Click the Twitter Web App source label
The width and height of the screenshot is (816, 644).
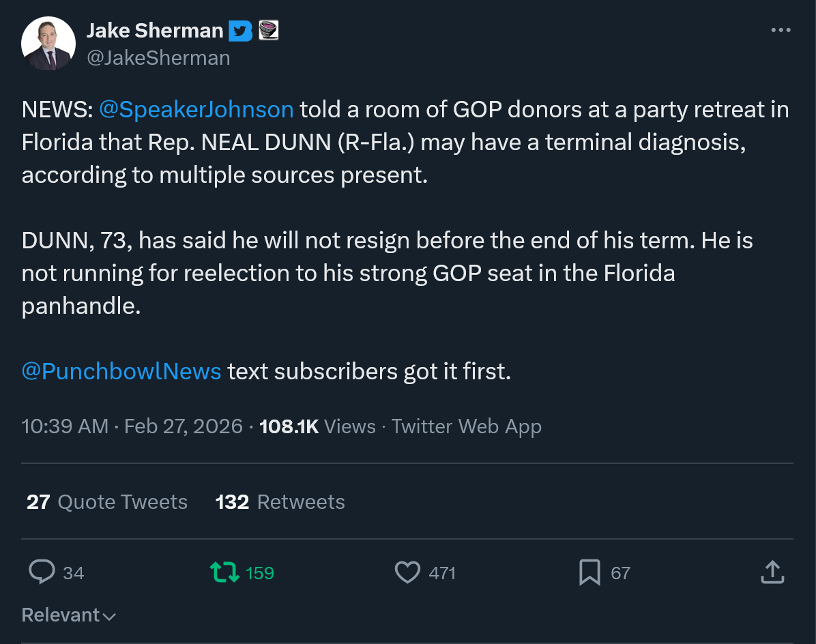point(467,427)
